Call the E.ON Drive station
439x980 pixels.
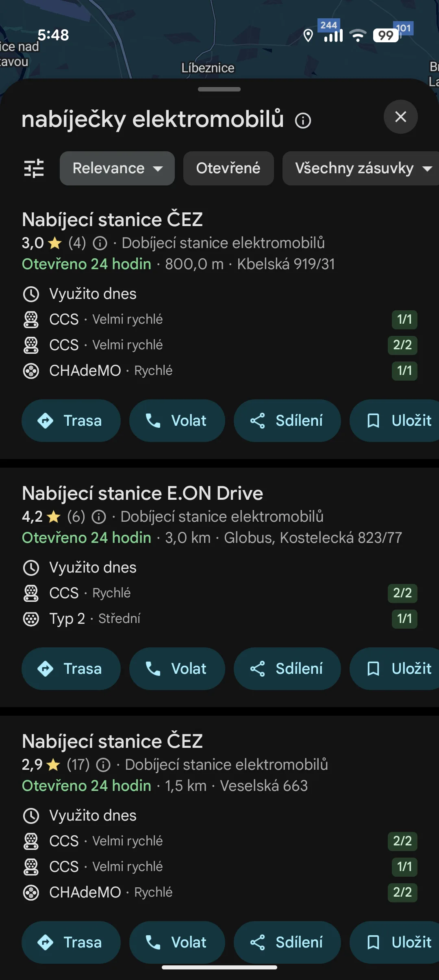click(177, 669)
